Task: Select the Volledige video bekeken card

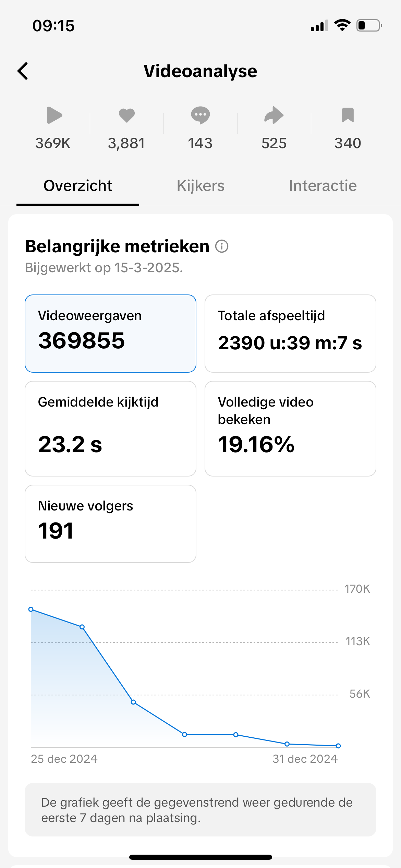Action: pos(290,429)
